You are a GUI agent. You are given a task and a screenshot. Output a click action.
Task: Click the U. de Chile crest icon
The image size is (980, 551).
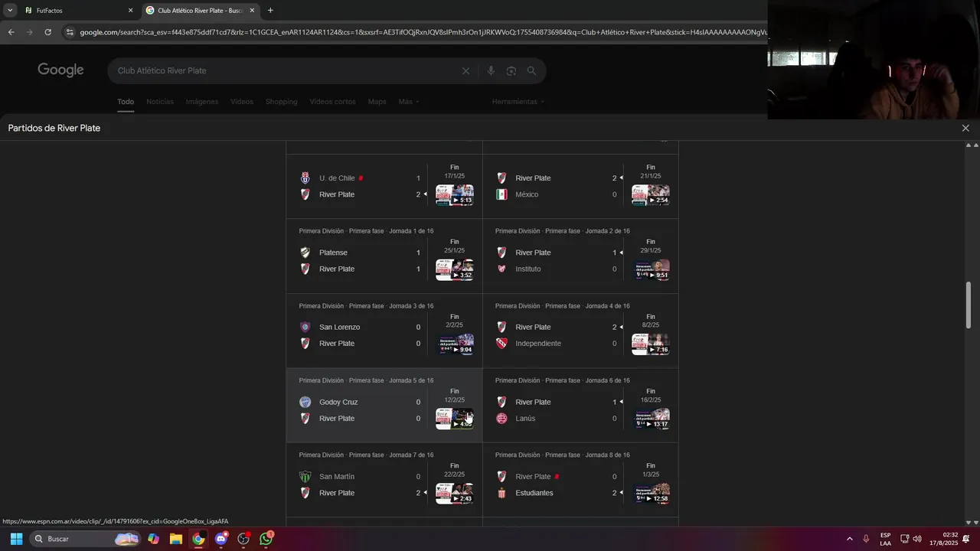[x=305, y=178]
